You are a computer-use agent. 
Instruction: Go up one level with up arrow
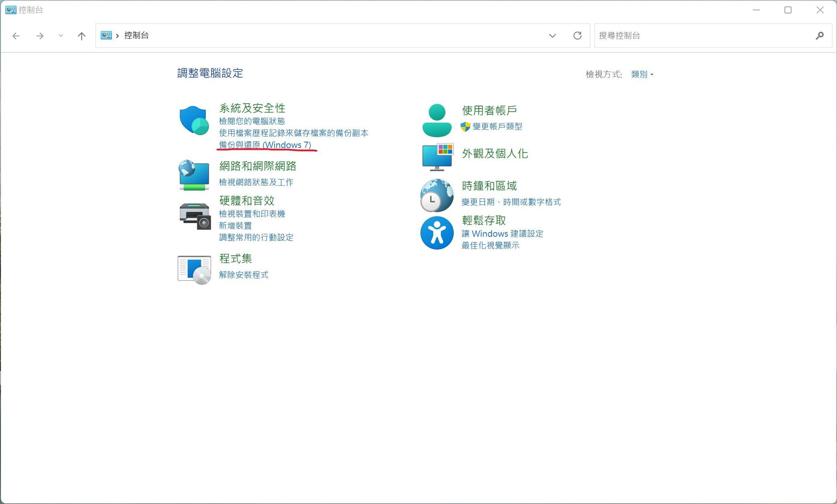(82, 36)
